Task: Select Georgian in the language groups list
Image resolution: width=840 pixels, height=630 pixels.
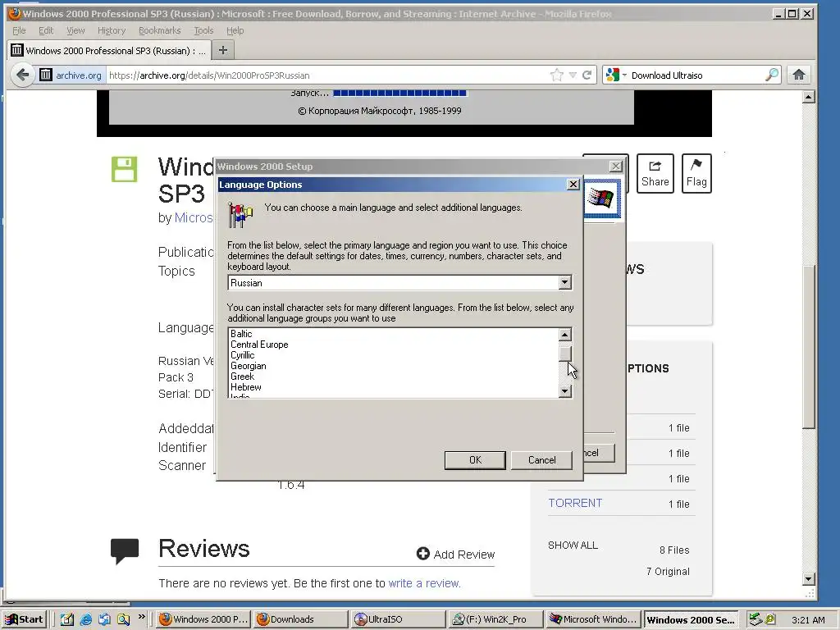Action: 248,366
